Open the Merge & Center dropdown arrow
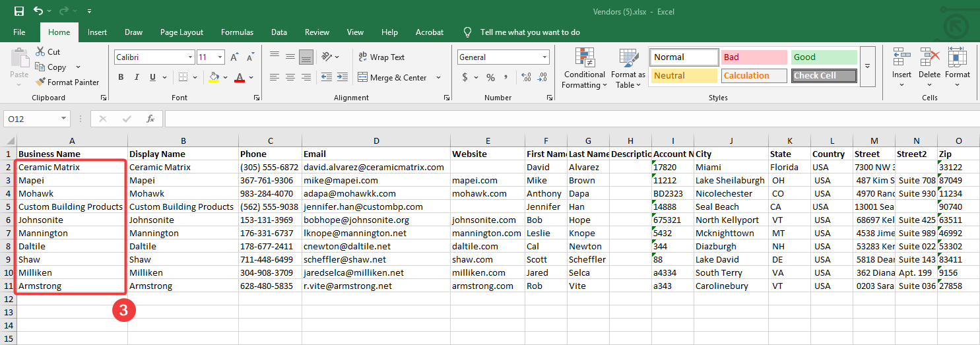The image size is (980, 345). [x=438, y=77]
